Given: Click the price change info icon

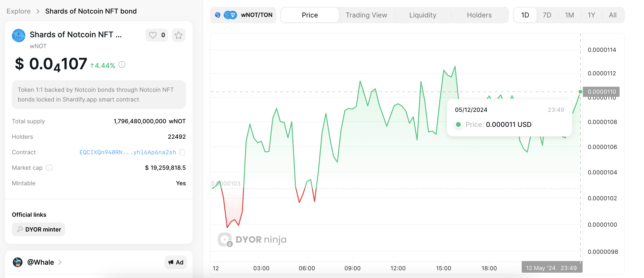Looking at the screenshot, I should coord(122,65).
